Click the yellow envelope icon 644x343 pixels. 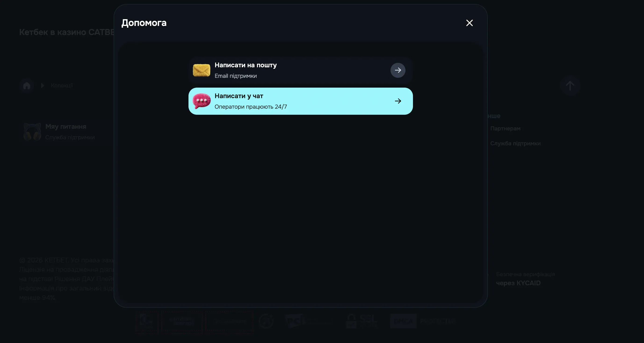coord(202,70)
